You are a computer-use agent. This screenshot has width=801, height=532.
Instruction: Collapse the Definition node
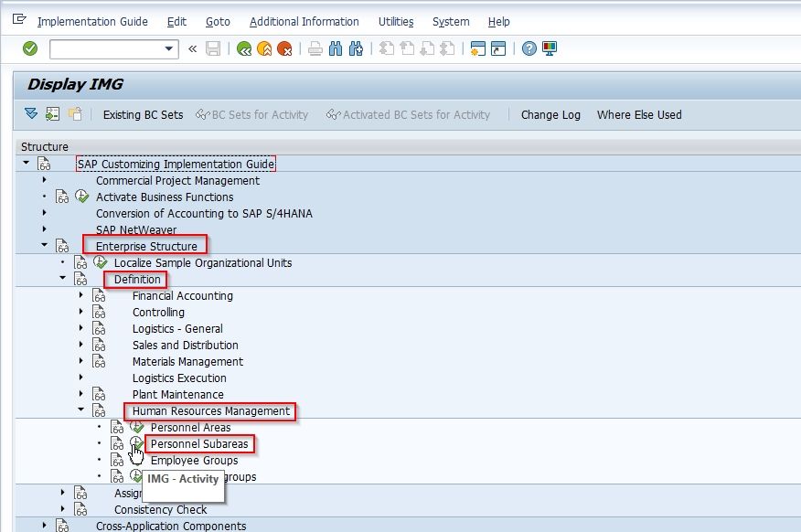click(x=63, y=278)
